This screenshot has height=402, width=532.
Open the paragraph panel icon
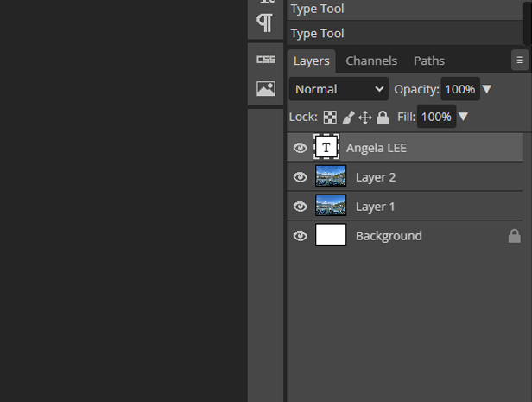coord(265,22)
